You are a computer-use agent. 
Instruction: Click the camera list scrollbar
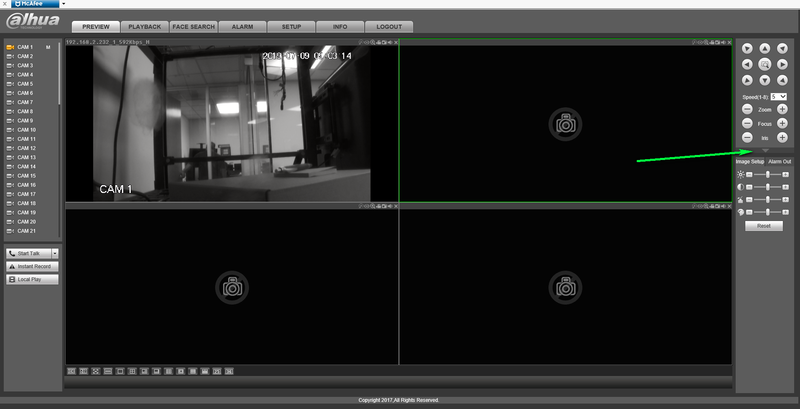pos(59,72)
